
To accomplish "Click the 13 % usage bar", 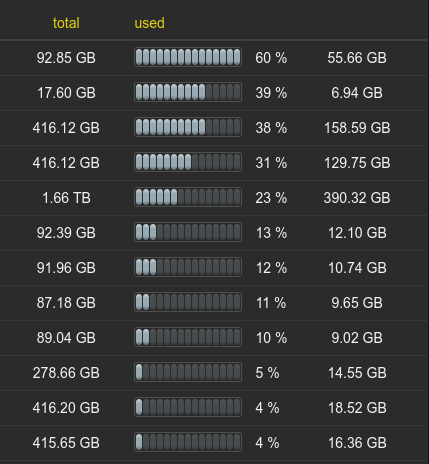I will coord(188,232).
